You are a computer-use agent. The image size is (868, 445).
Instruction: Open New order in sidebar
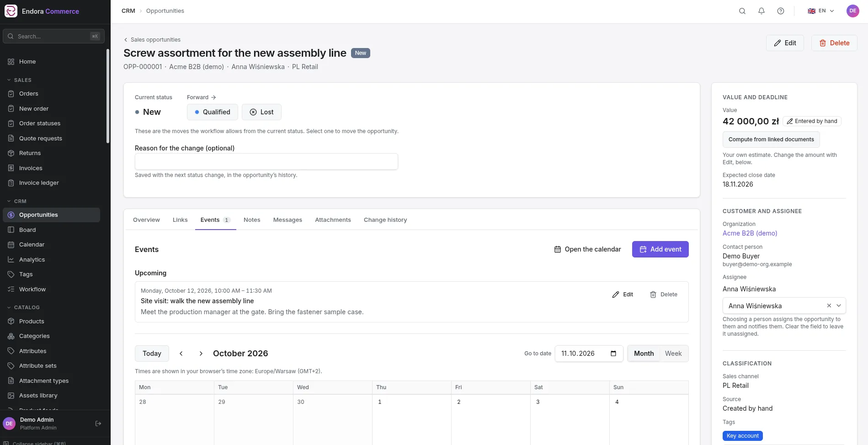point(51,109)
